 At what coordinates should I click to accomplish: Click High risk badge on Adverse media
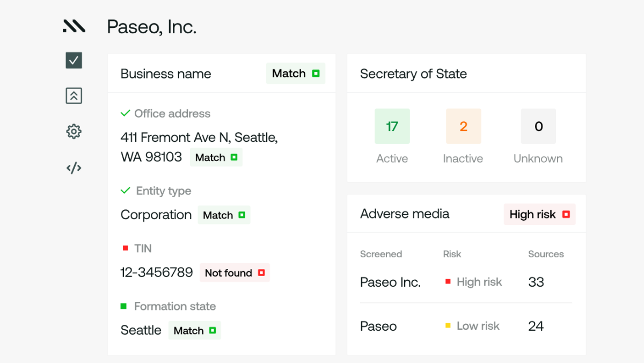pyautogui.click(x=539, y=214)
